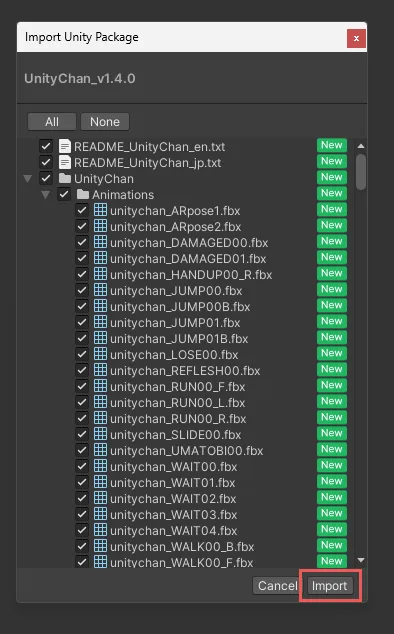Select the unitychan_DAMAGED01.fbx file name
Image resolution: width=394 pixels, height=634 pixels.
(x=188, y=259)
